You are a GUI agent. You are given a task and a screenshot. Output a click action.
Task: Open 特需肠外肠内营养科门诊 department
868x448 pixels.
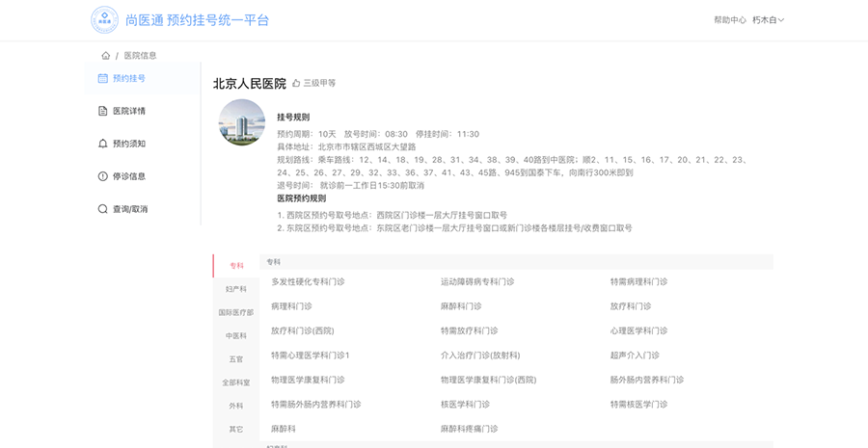click(x=316, y=405)
